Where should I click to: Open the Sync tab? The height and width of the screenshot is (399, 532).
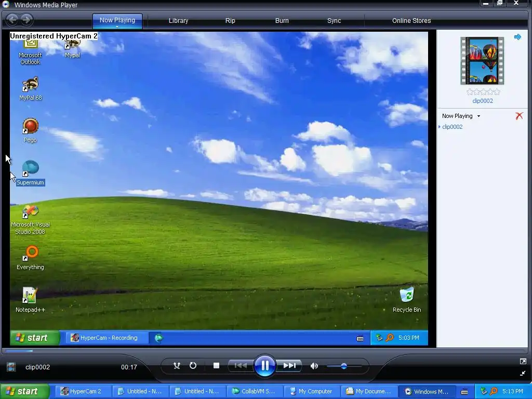pos(334,21)
